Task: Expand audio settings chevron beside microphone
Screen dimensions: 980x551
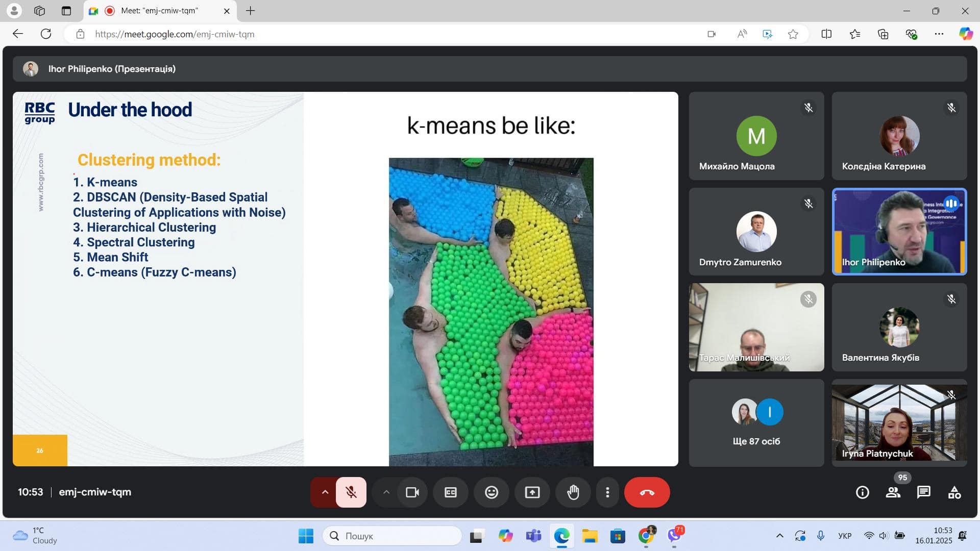Action: coord(325,492)
